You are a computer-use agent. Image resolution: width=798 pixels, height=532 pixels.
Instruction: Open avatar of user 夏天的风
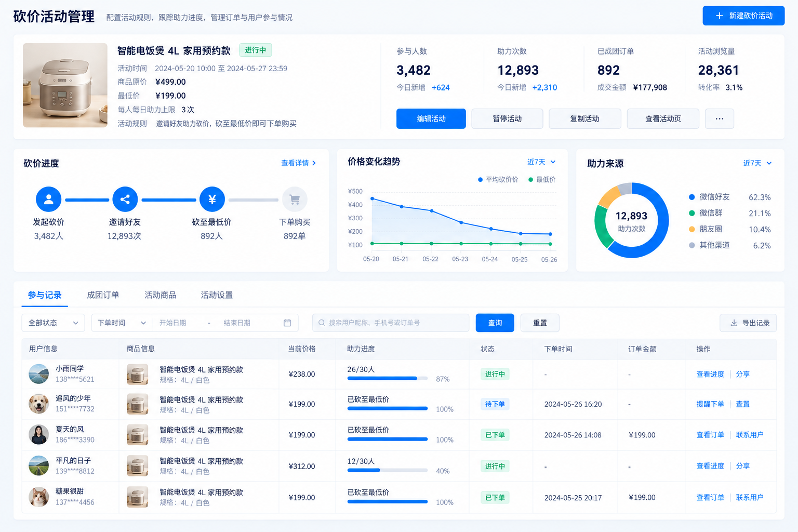[39, 435]
